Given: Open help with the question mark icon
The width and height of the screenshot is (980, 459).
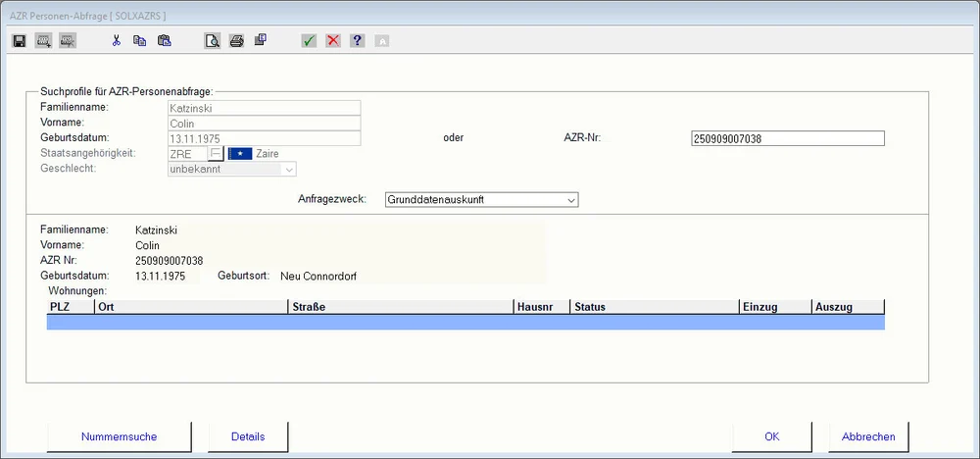Looking at the screenshot, I should [358, 41].
